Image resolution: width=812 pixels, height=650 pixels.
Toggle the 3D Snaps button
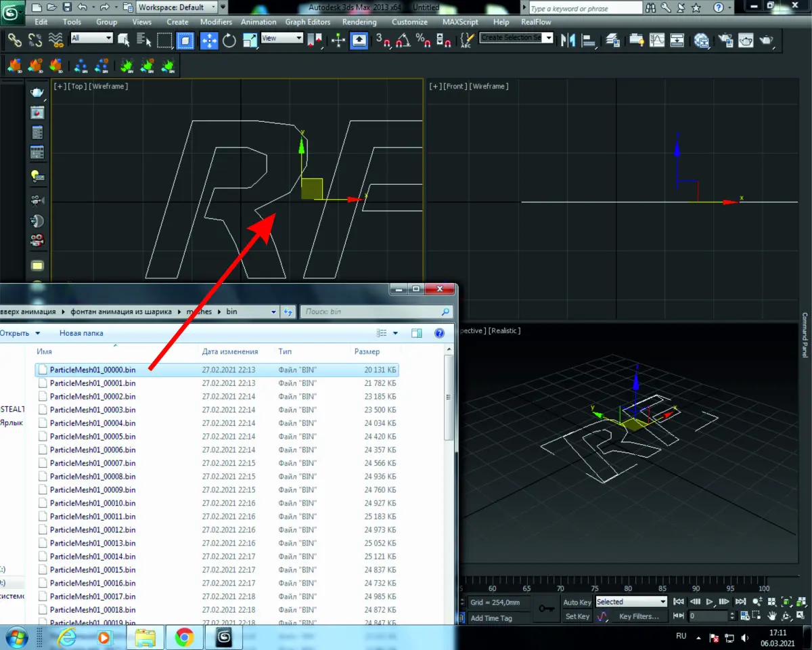[x=383, y=40]
